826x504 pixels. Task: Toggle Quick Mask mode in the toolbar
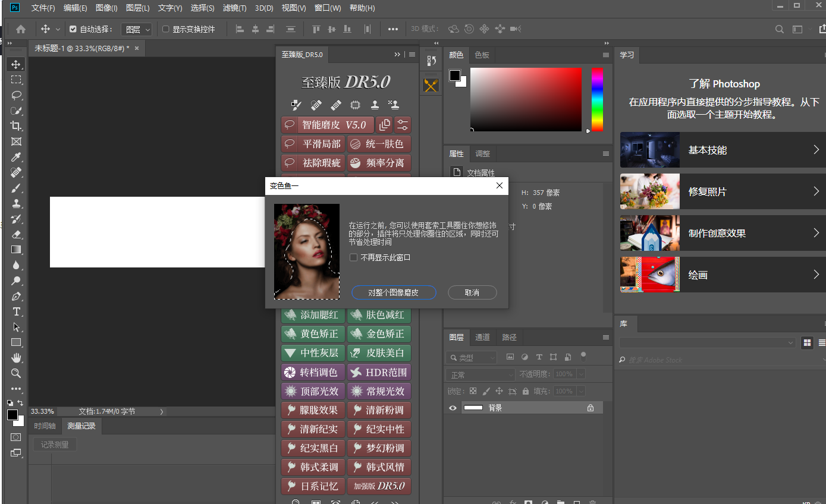pos(16,437)
